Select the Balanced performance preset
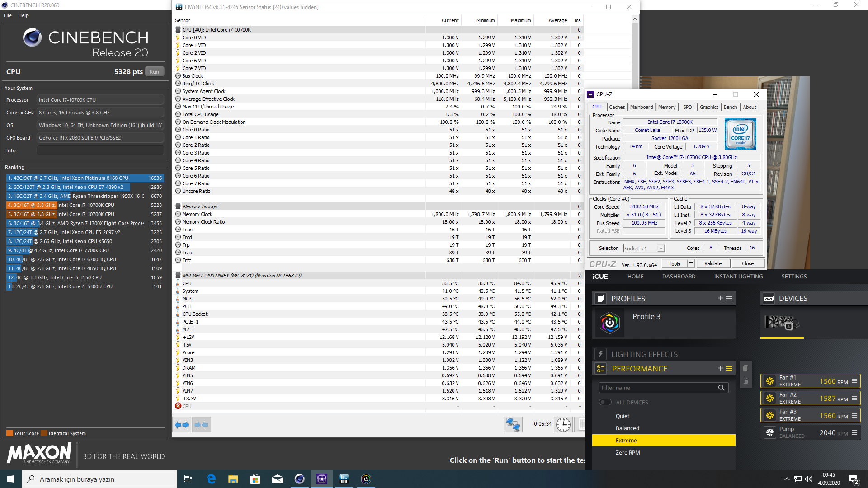 coord(664,428)
